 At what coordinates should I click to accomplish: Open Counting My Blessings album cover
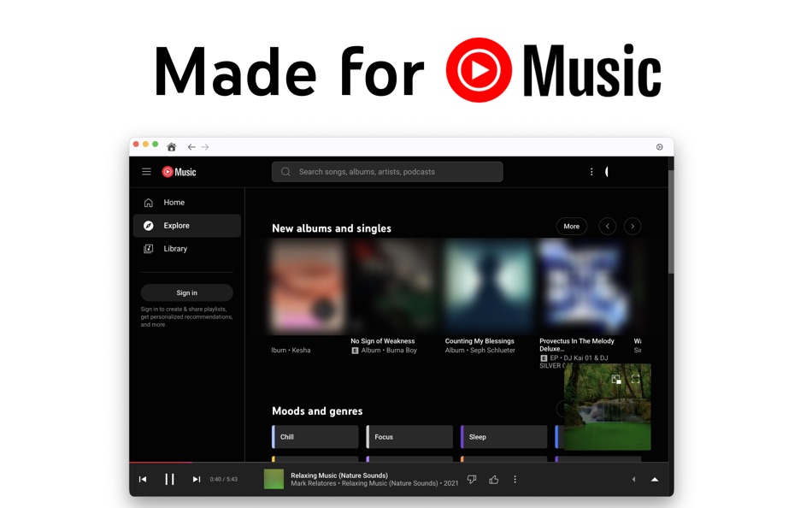(487, 286)
